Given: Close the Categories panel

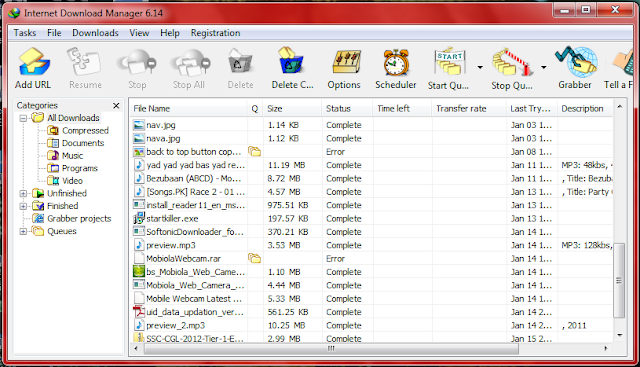Looking at the screenshot, I should (x=116, y=106).
